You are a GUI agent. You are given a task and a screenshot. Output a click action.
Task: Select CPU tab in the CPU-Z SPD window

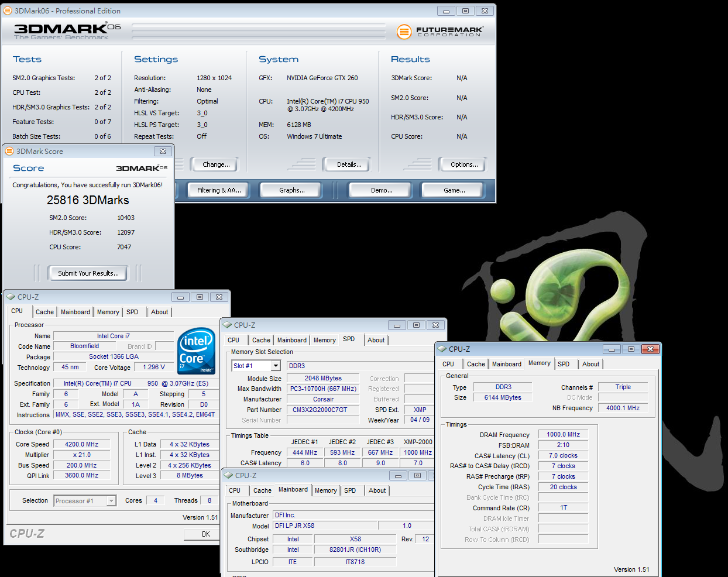[x=233, y=340]
